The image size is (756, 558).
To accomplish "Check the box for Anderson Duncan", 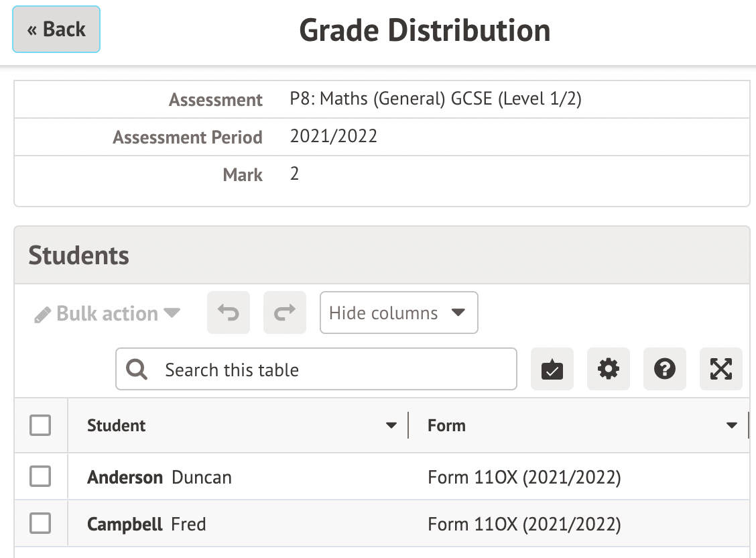I will (x=40, y=477).
